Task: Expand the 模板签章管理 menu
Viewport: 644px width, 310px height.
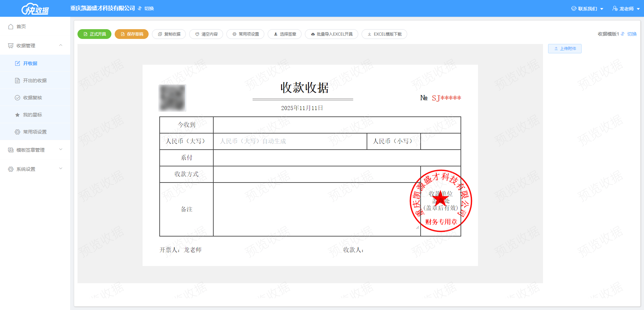Action: [61, 150]
